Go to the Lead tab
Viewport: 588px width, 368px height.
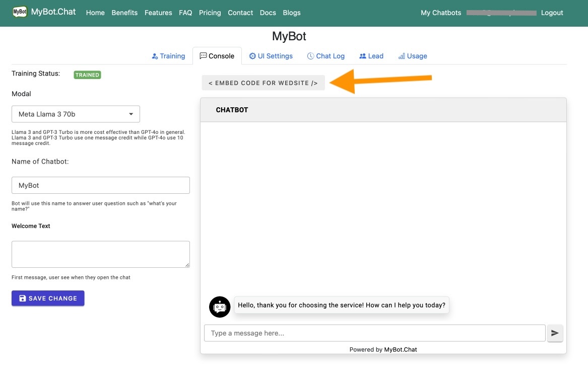(x=371, y=56)
